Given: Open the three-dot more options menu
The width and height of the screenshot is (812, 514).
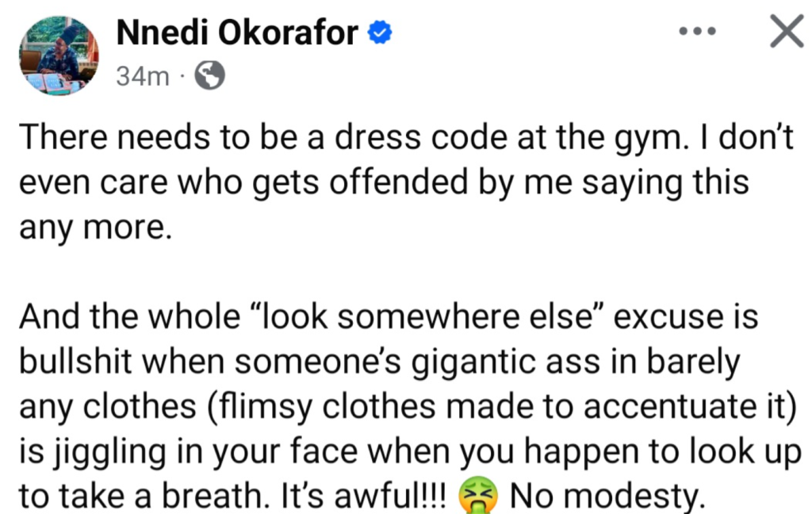Looking at the screenshot, I should click(x=698, y=33).
